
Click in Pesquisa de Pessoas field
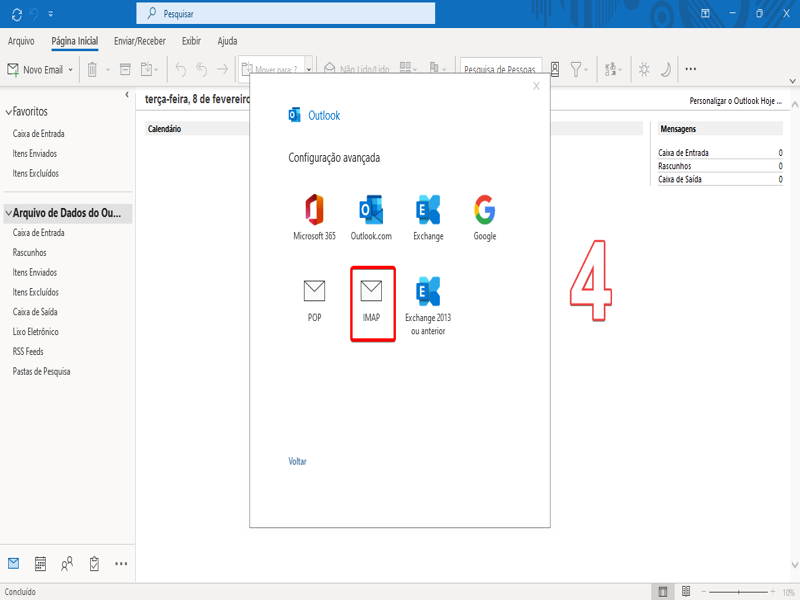(x=501, y=69)
